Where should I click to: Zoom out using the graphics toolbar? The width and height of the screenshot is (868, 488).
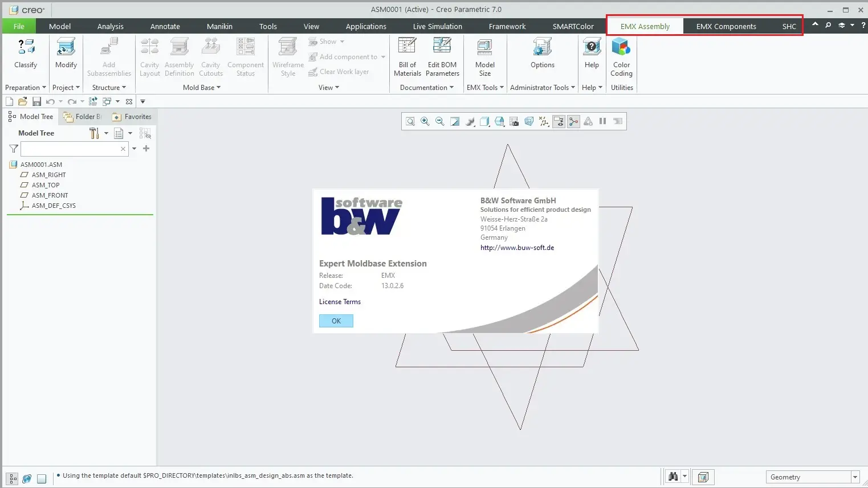(440, 121)
